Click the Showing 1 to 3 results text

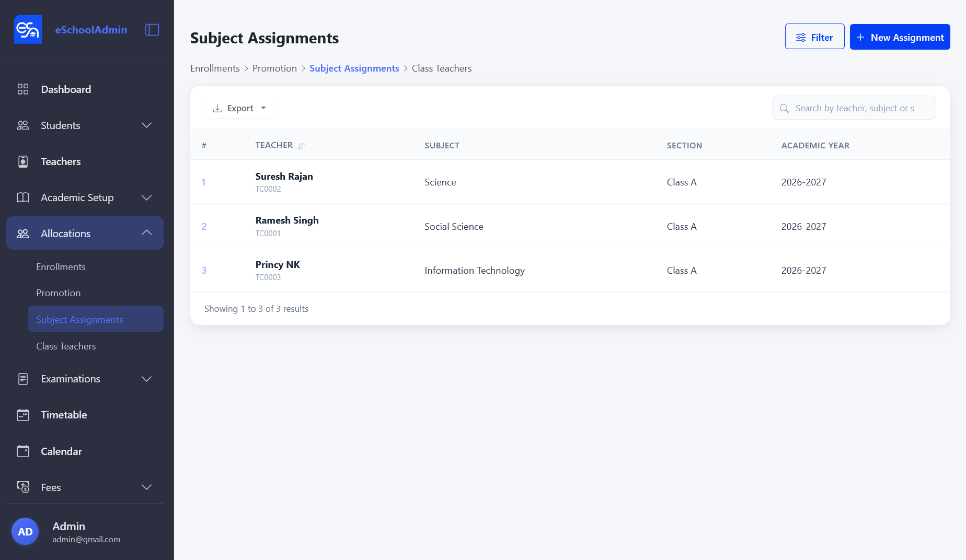click(x=256, y=309)
